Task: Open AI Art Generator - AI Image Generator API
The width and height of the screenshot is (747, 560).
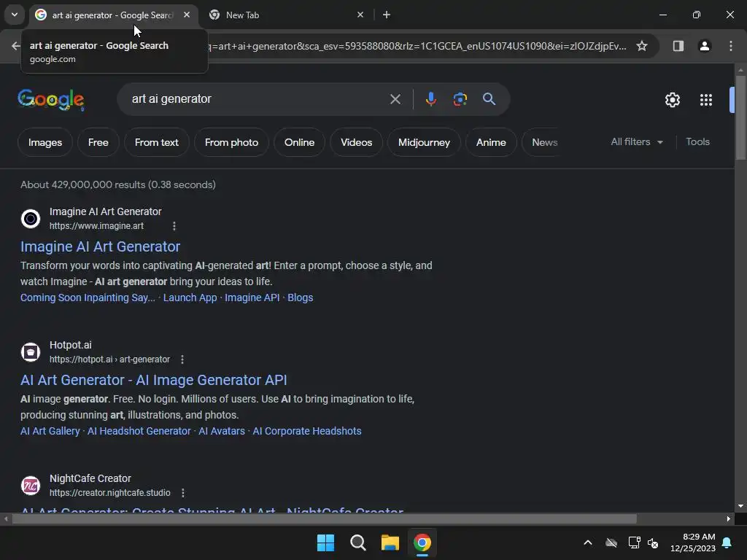Action: pyautogui.click(x=153, y=379)
